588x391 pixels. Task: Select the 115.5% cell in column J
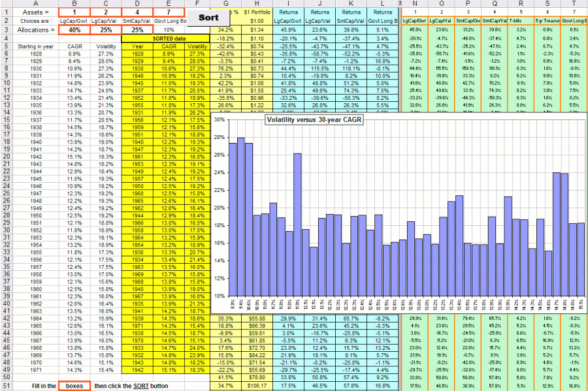coord(320,69)
